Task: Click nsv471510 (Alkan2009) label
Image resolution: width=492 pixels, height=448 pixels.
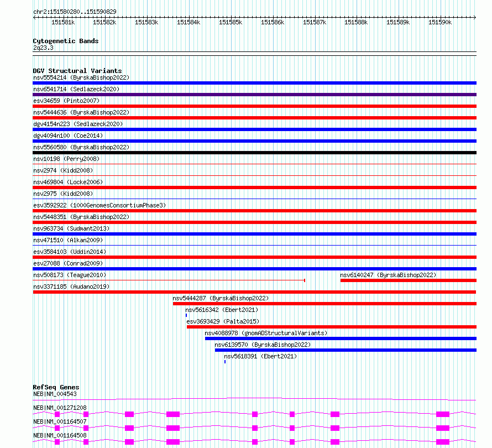Action: pos(68,240)
